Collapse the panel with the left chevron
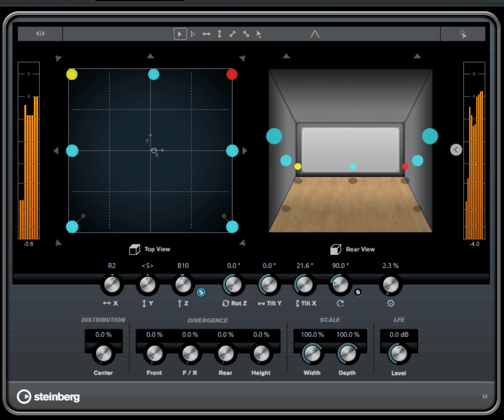This screenshot has width=504, height=420. (456, 150)
